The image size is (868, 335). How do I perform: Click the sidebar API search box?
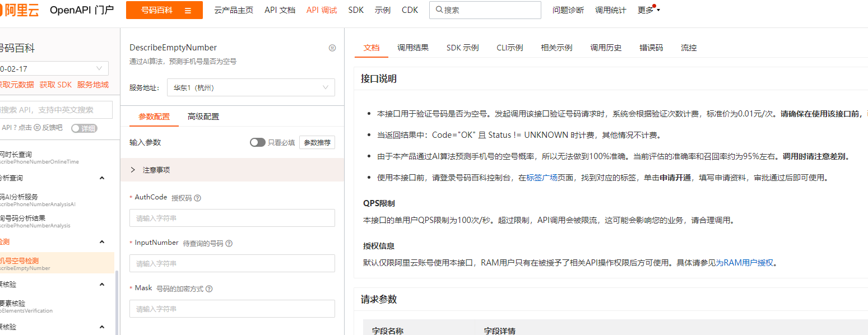[x=56, y=110]
